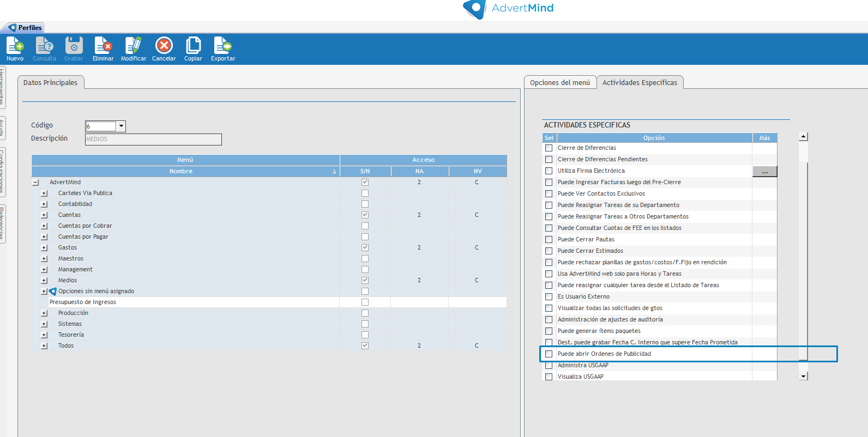Click the activities list scroll up arrow
Image resolution: width=868 pixels, height=437 pixels.
click(803, 137)
